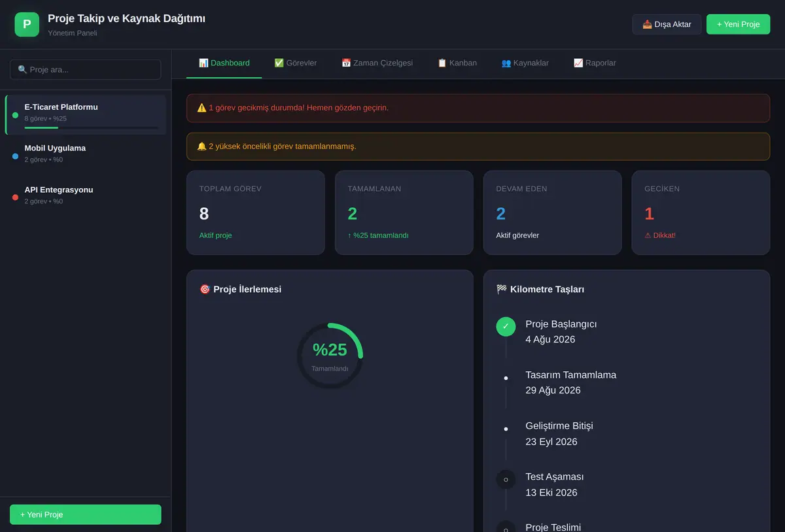The width and height of the screenshot is (785, 532).
Task: Click the E-Ticaret Platformu progress bar
Action: (x=91, y=127)
